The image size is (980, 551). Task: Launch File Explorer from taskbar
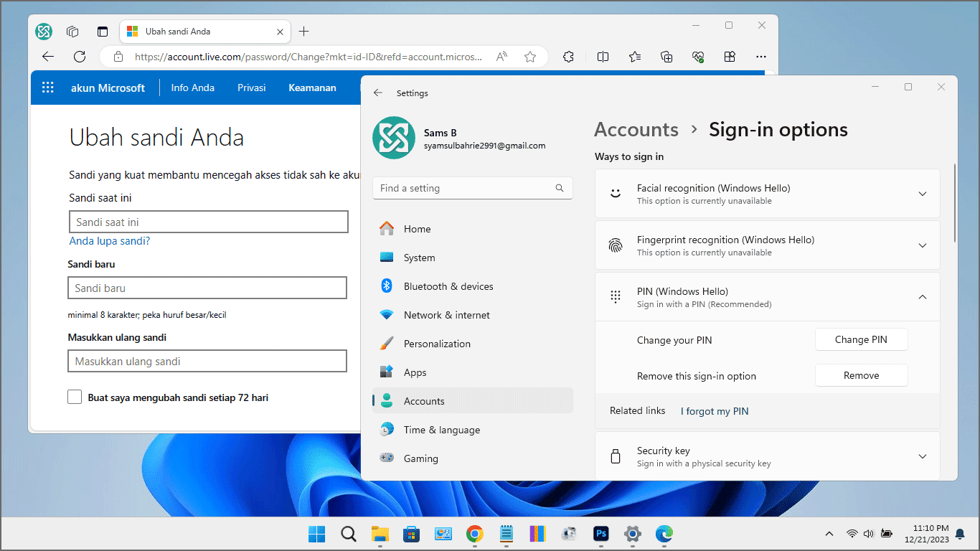(x=380, y=534)
